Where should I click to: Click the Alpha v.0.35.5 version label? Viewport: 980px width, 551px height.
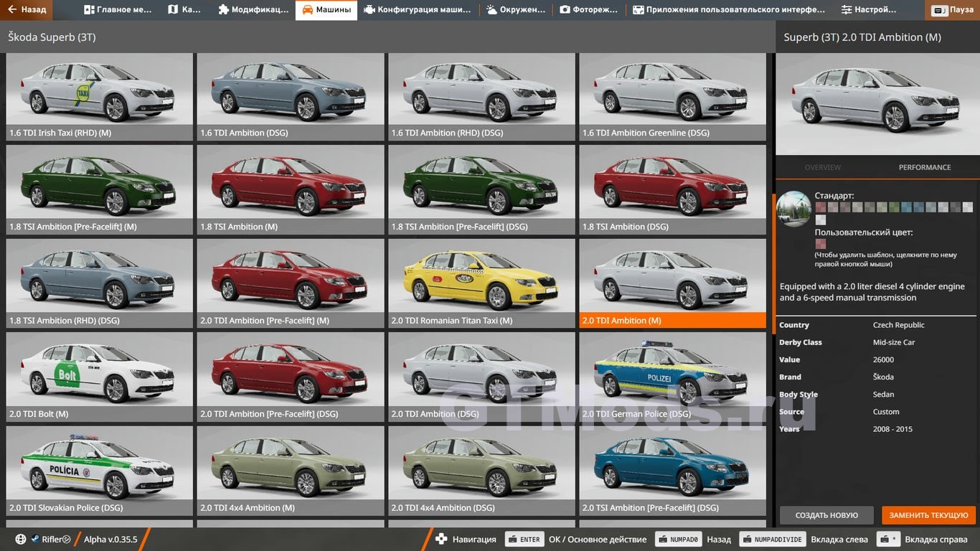tap(110, 540)
